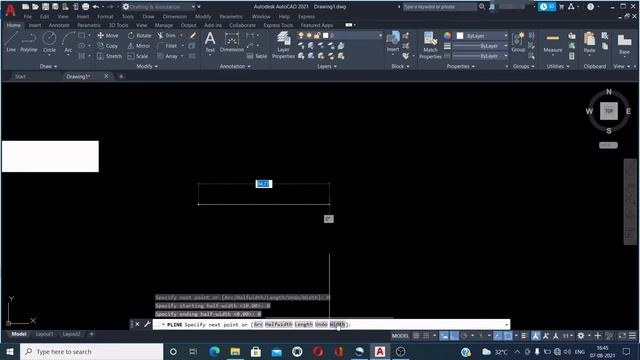Expand the Modify panel
Viewport: 640px width, 360px height.
(x=147, y=66)
